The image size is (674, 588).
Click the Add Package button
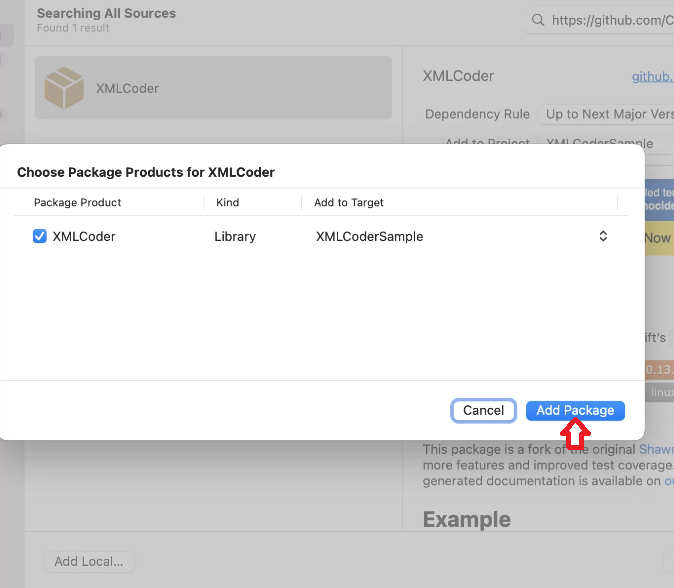coord(575,410)
